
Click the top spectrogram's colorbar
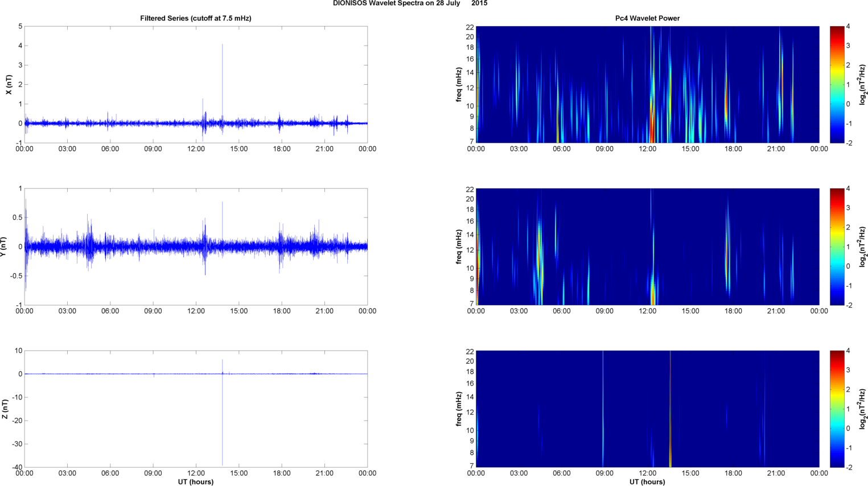click(837, 84)
